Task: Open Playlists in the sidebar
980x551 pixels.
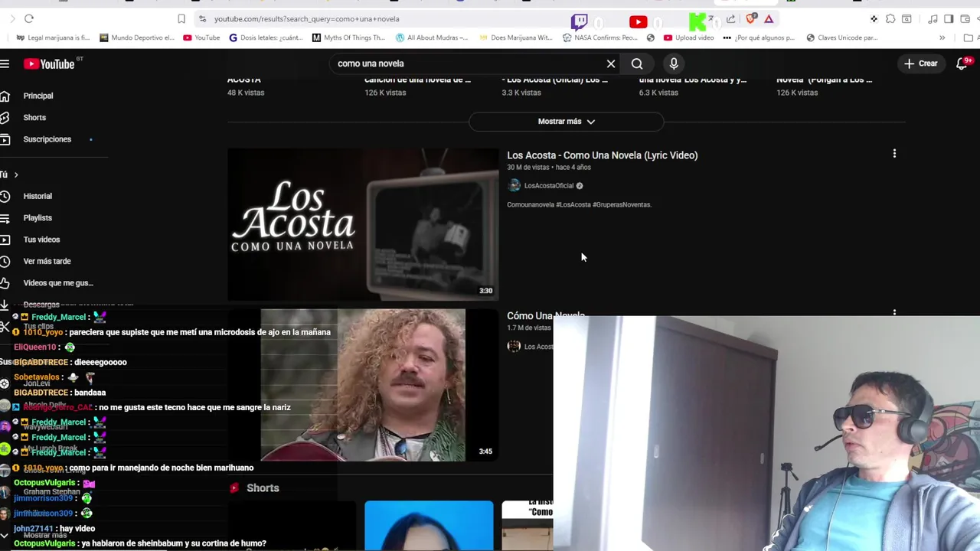Action: (38, 218)
